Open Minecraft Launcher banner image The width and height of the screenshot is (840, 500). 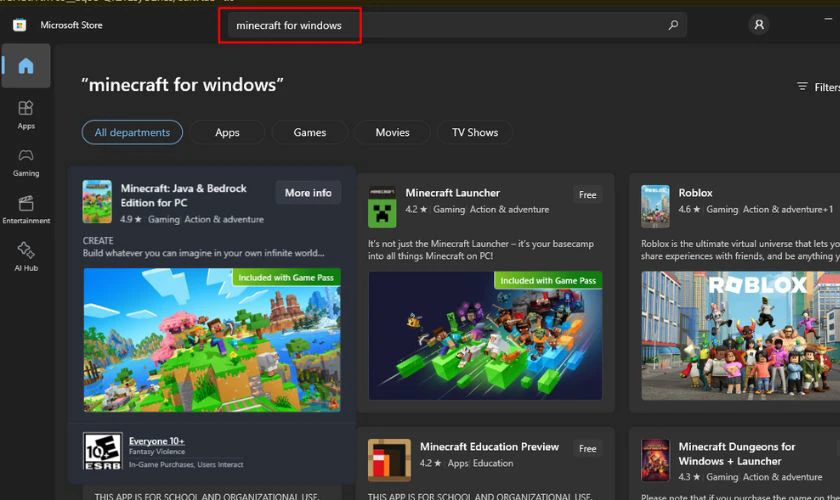pos(485,335)
